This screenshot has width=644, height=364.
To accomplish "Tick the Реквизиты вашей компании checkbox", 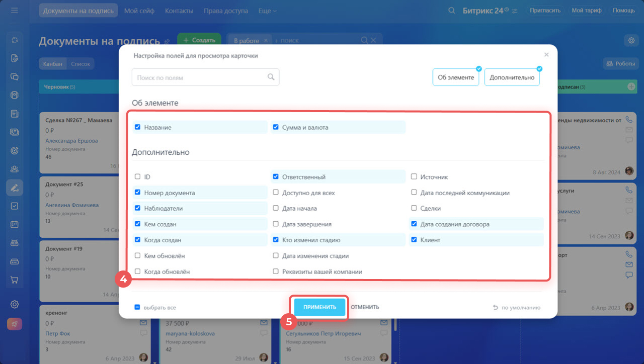I will tap(276, 271).
